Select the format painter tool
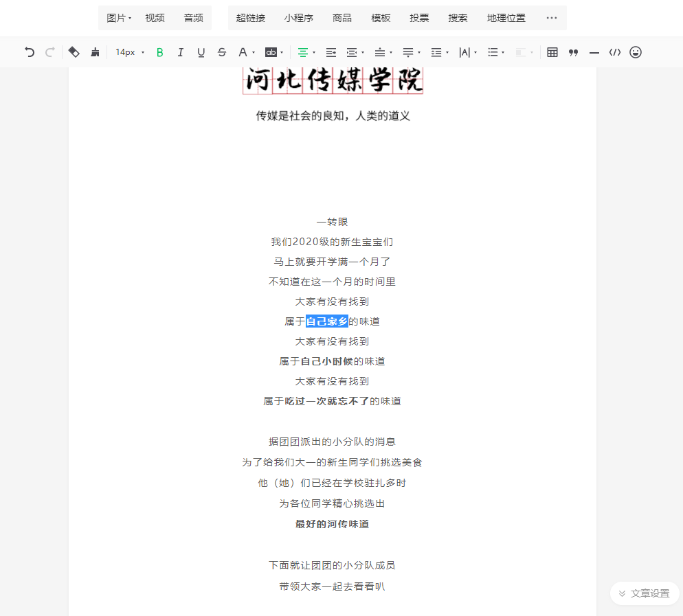This screenshot has height=616, width=683. coord(74,52)
